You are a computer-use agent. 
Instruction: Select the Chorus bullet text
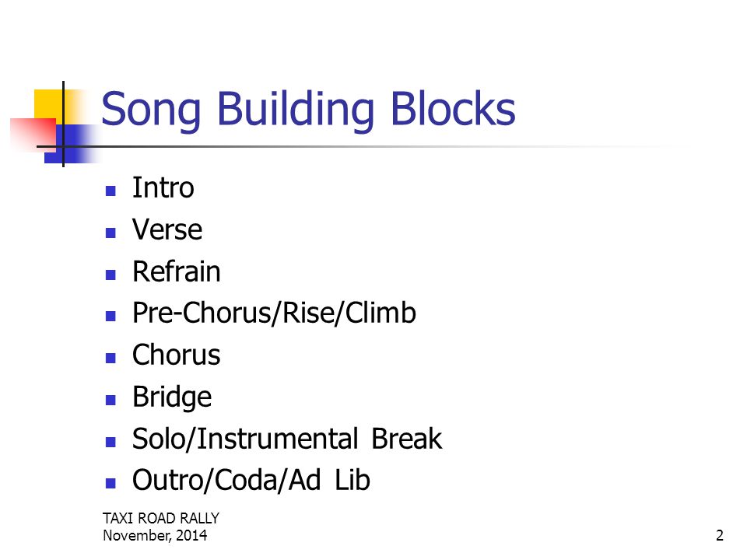tap(177, 355)
